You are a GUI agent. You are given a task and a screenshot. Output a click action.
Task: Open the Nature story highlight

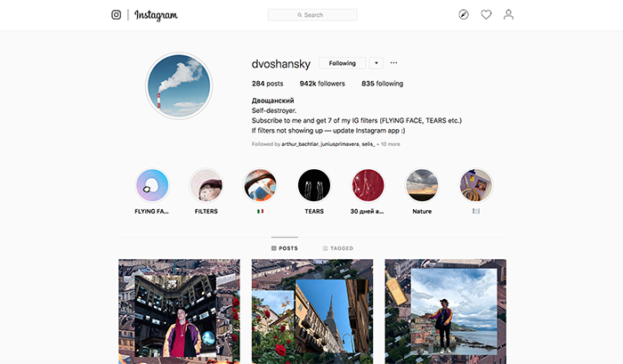422,185
